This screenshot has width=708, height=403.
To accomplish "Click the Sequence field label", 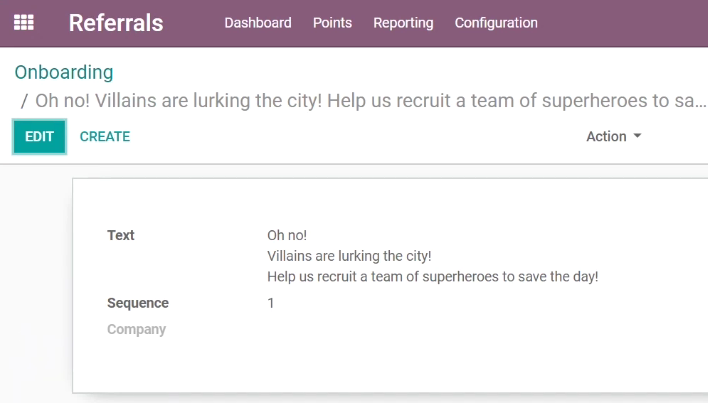I will tap(138, 303).
